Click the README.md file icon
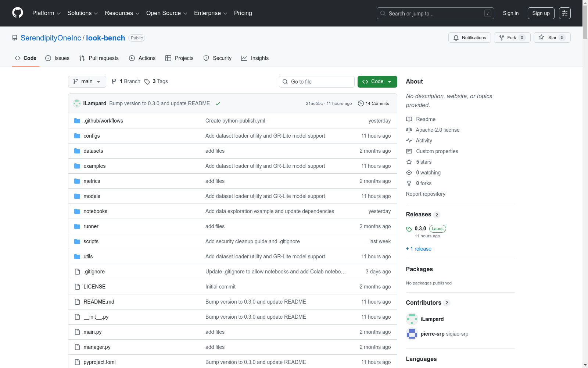This screenshot has width=588, height=368. pos(77,302)
